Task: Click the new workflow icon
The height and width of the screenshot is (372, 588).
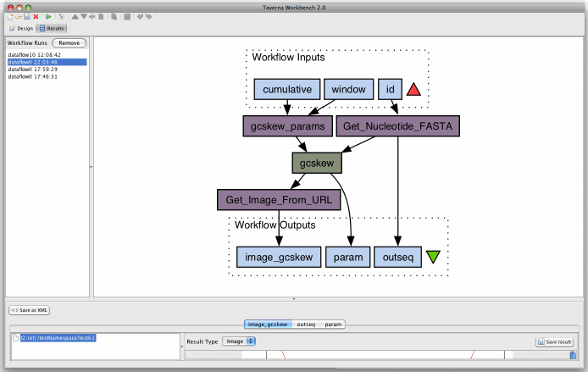Action: (x=11, y=16)
